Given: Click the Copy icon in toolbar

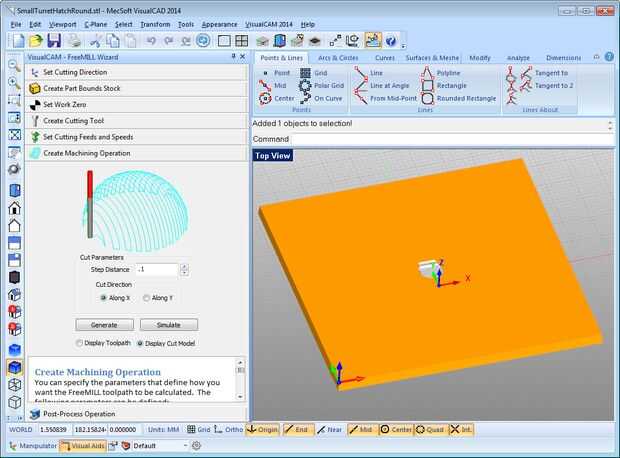Looking at the screenshot, I should point(113,40).
